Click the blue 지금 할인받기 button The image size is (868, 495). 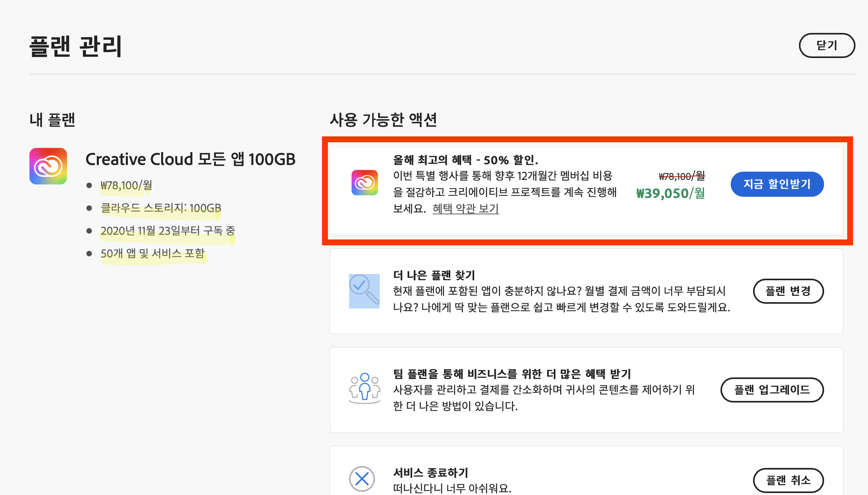(777, 184)
